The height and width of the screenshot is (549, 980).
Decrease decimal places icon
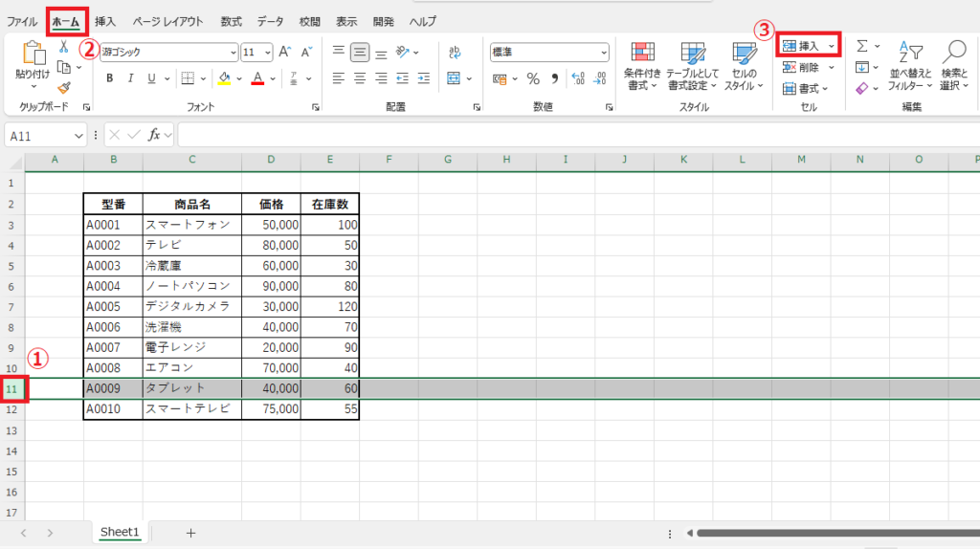coord(599,79)
